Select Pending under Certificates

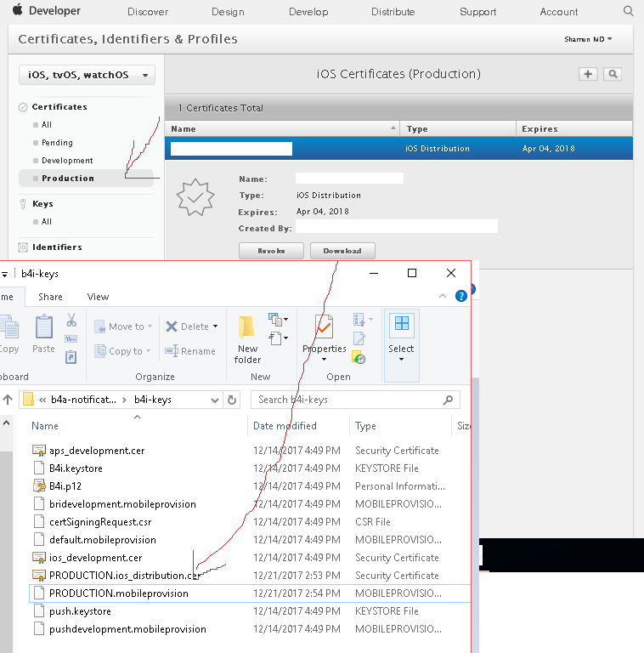[x=57, y=143]
